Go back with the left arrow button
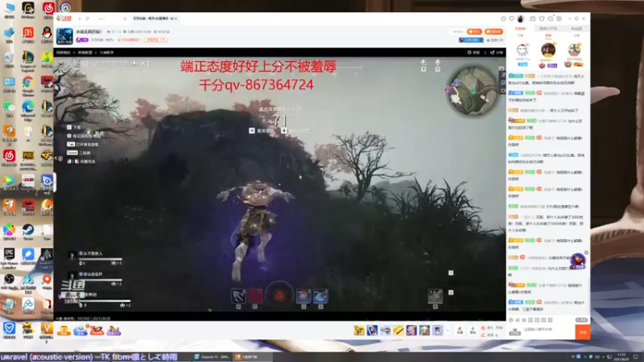The width and height of the screenshot is (644, 362). (x=80, y=19)
